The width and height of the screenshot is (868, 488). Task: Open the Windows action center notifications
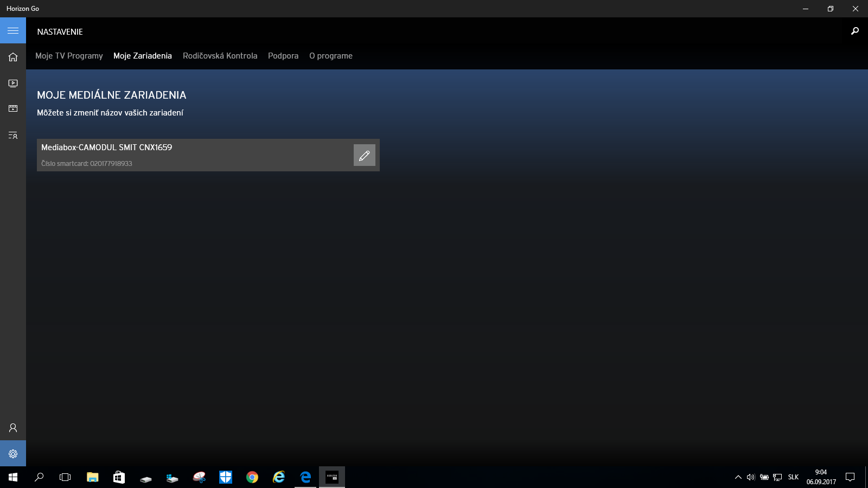pyautogui.click(x=850, y=477)
